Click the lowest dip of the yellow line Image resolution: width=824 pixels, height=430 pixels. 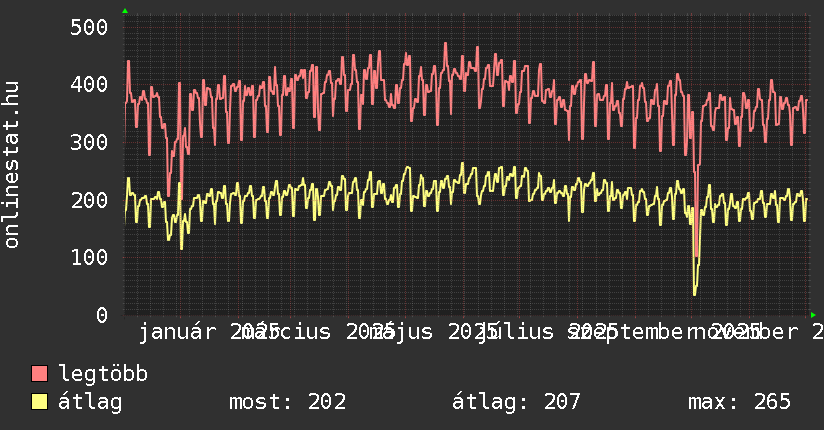(x=695, y=293)
